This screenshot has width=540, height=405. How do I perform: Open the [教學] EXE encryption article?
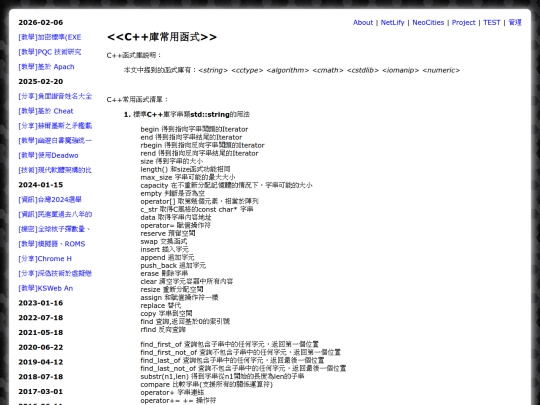50,37
